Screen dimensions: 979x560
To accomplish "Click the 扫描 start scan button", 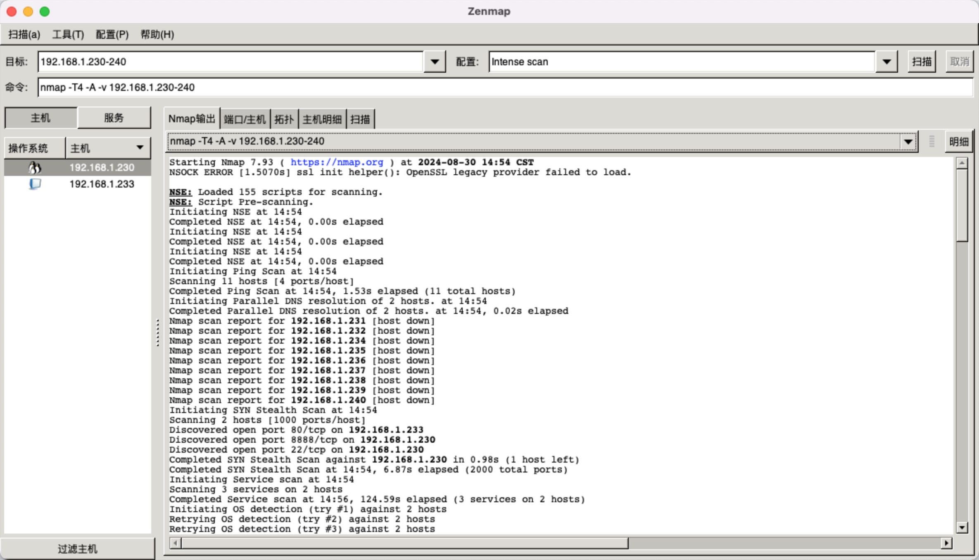I will click(922, 62).
